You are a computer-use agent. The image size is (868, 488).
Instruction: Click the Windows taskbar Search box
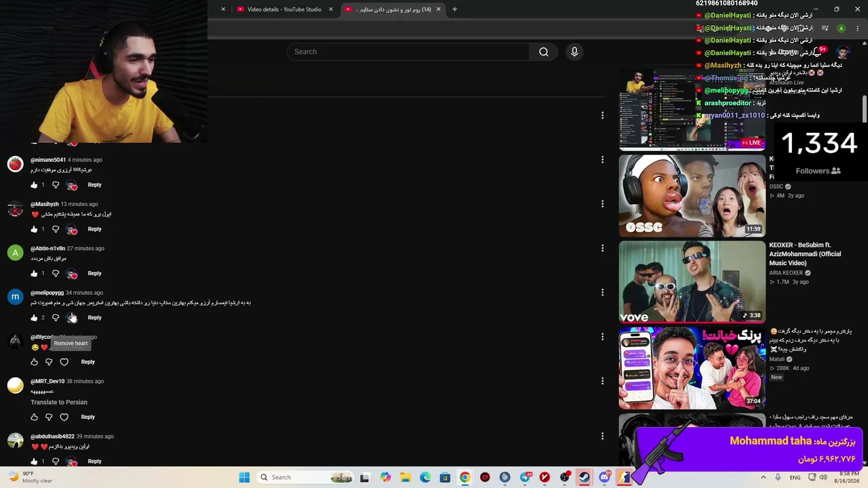tap(306, 478)
